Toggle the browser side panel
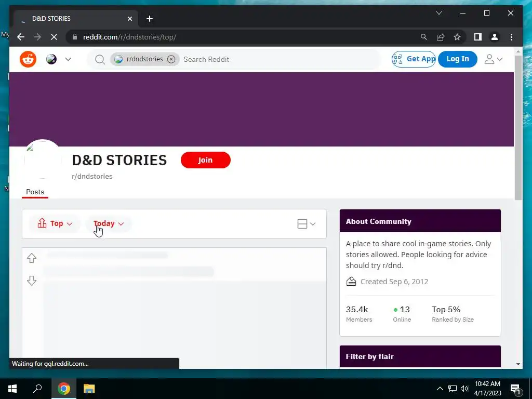532x399 pixels. [478, 37]
